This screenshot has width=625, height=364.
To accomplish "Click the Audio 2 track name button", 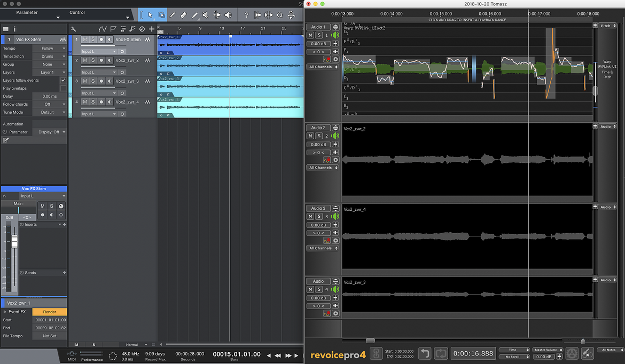I will click(318, 128).
